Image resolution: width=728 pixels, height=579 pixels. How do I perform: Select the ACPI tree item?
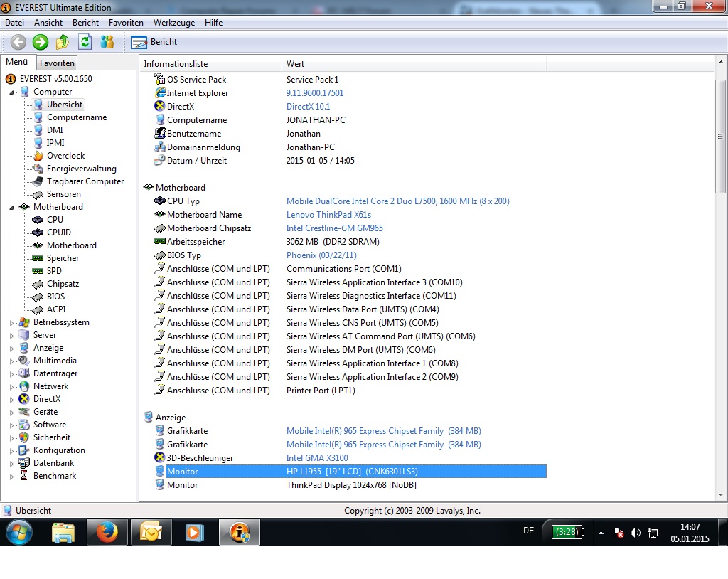point(56,309)
